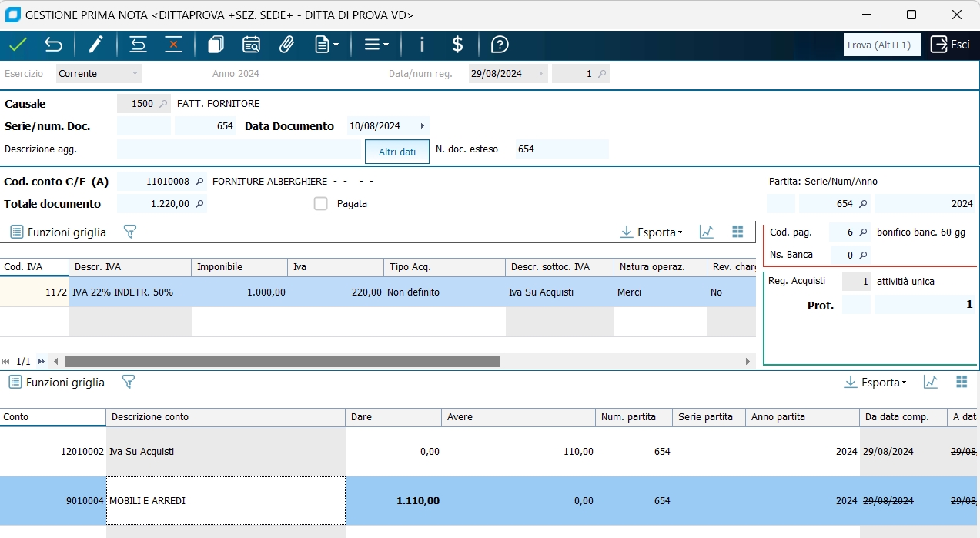The height and width of the screenshot is (538, 980).
Task: Click the delete row icon with red X
Action: pyautogui.click(x=173, y=45)
